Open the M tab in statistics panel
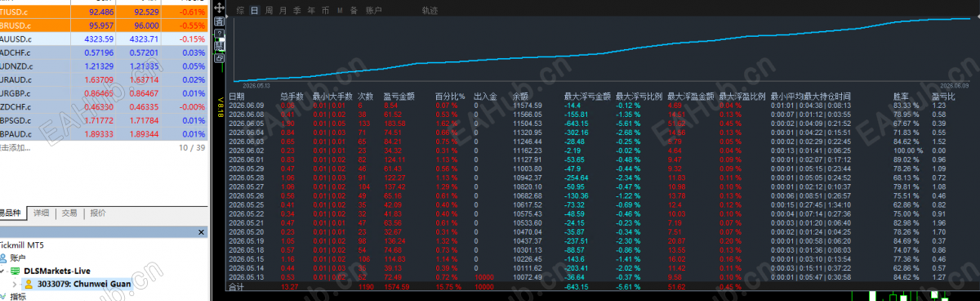 [x=340, y=11]
